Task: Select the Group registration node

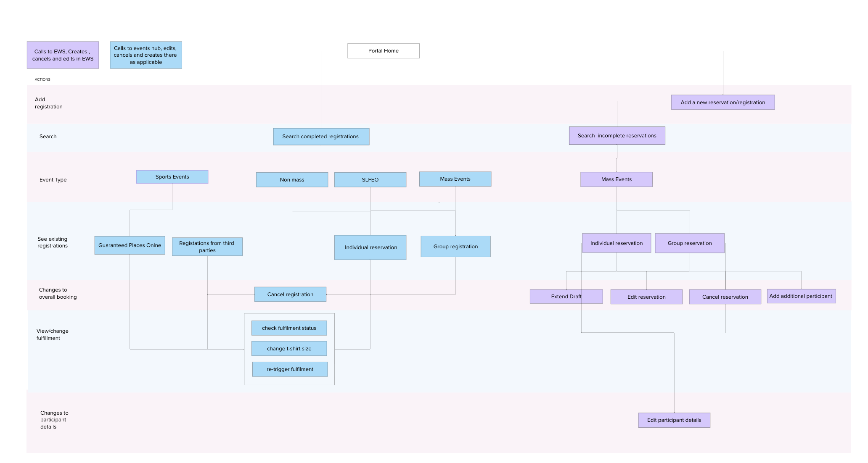Action: pos(455,247)
